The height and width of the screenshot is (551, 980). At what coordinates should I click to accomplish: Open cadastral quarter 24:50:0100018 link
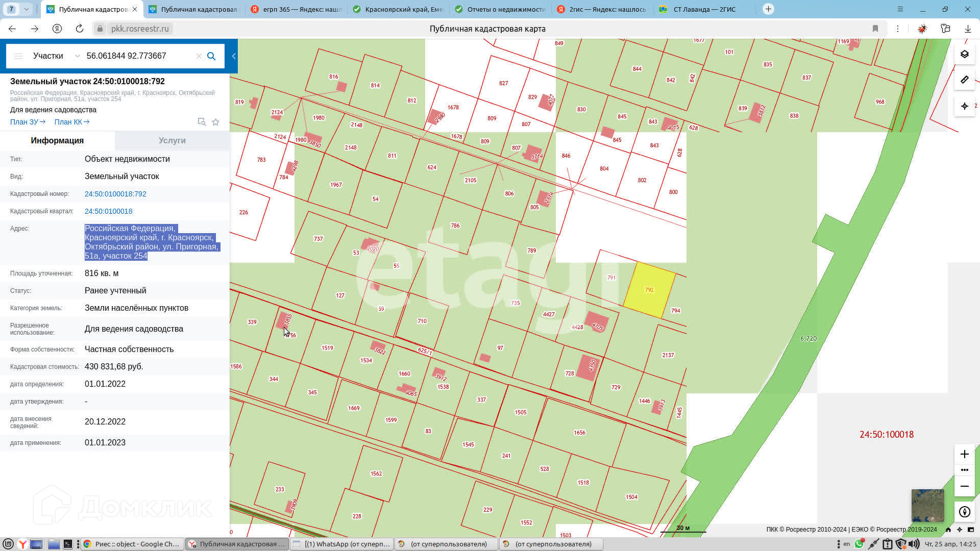[x=108, y=211]
